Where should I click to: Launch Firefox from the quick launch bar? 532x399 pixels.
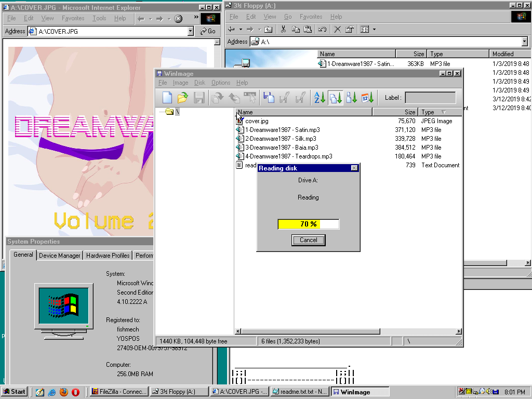pyautogui.click(x=63, y=392)
